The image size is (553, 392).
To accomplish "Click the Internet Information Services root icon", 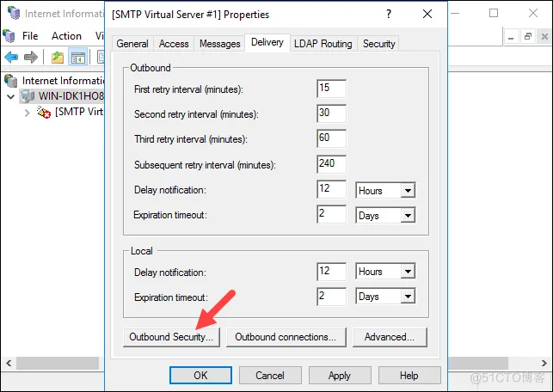I will tap(11, 80).
